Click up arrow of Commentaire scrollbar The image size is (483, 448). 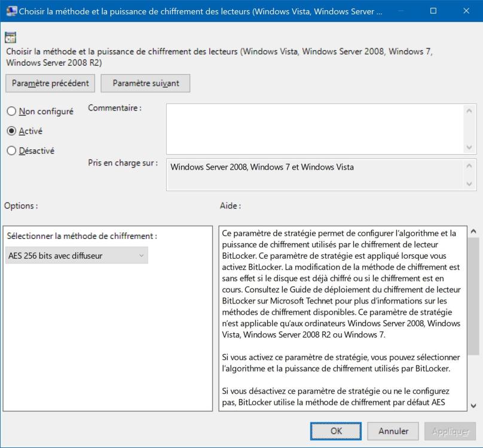pyautogui.click(x=469, y=111)
